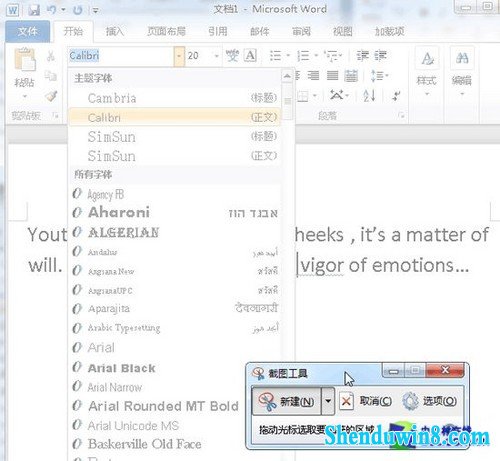Click the phonetic guide (wén) icon

(232, 56)
